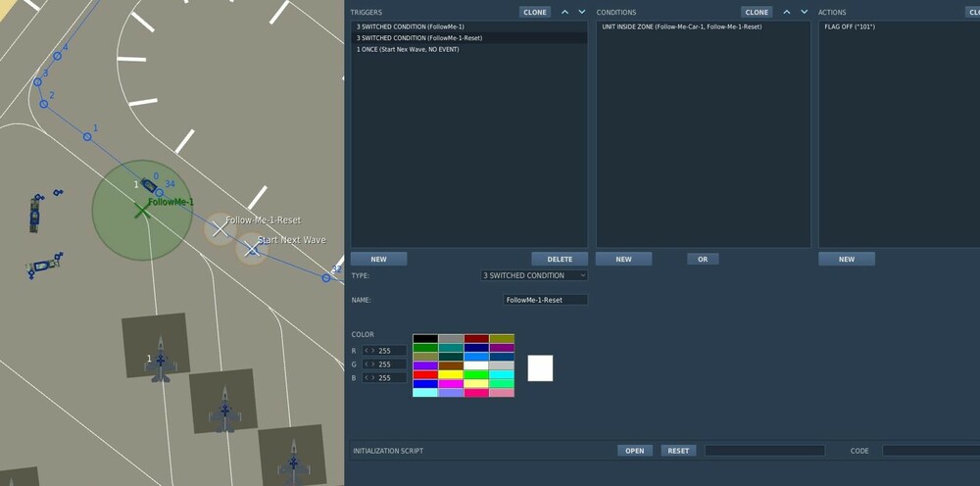This screenshot has height=486, width=980.
Task: Click route waypoint 2 circle
Action: [x=44, y=104]
